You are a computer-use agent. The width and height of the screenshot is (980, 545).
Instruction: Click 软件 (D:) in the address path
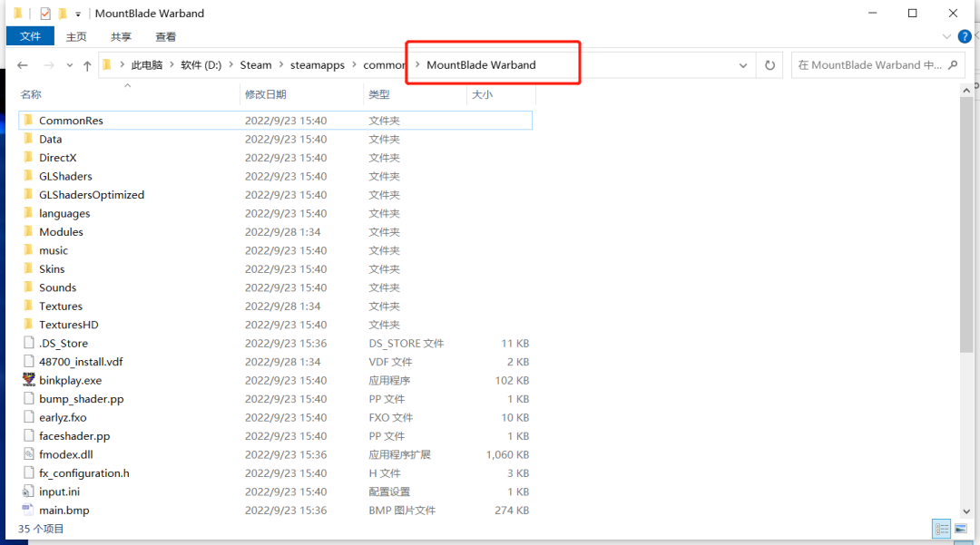coord(201,65)
